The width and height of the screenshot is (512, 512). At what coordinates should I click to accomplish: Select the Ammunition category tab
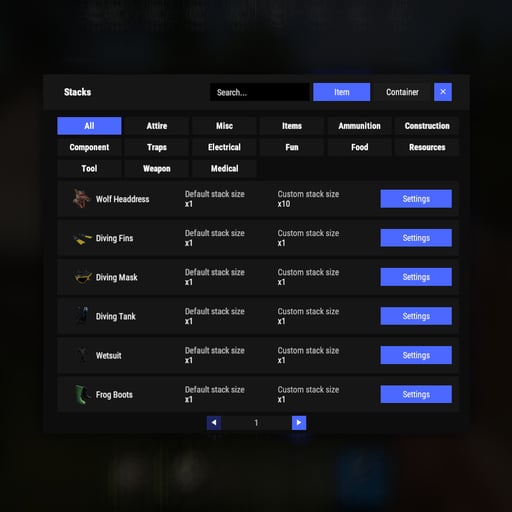pos(359,126)
